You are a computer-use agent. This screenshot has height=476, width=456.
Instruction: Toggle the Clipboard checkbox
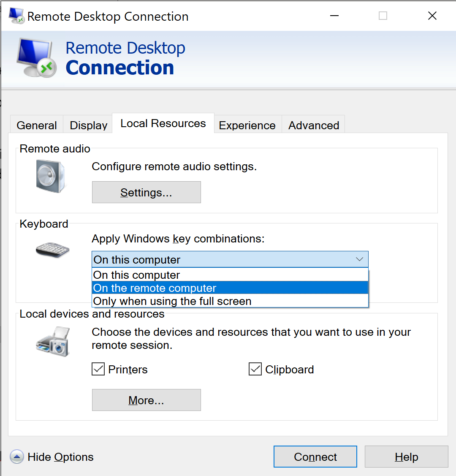pyautogui.click(x=255, y=369)
